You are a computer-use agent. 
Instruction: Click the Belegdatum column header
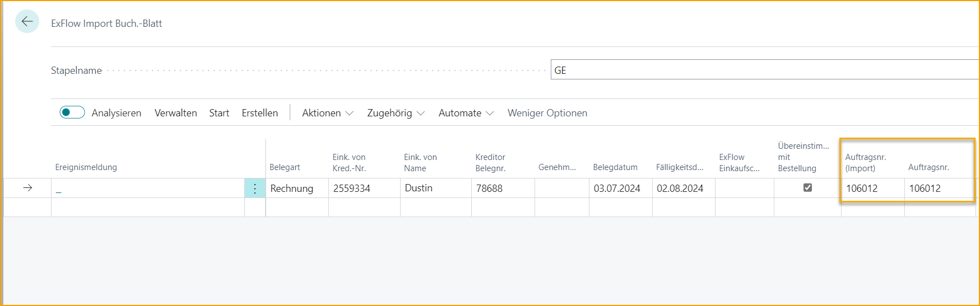pyautogui.click(x=615, y=167)
